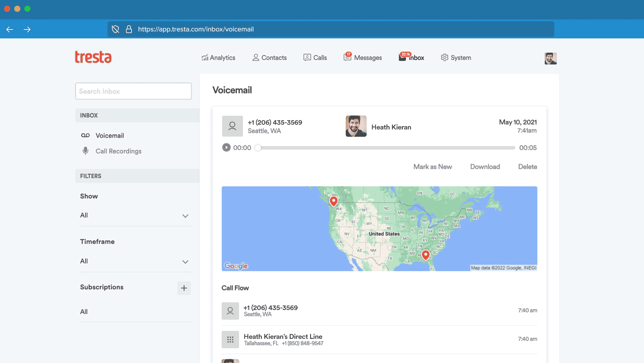Open the Calls tab

[x=315, y=58]
